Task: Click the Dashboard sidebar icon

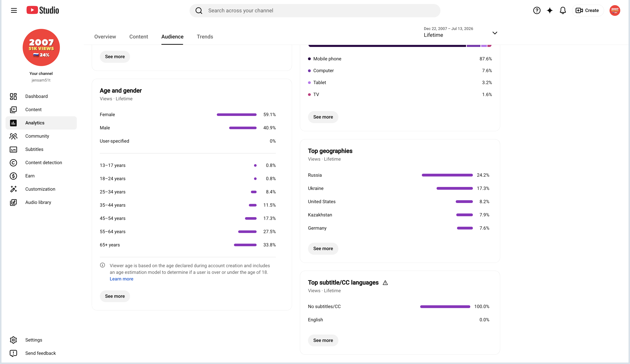Action: click(13, 96)
